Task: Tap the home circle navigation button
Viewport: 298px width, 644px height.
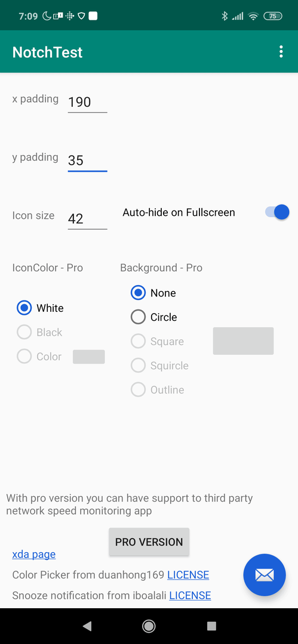Action: (149, 626)
